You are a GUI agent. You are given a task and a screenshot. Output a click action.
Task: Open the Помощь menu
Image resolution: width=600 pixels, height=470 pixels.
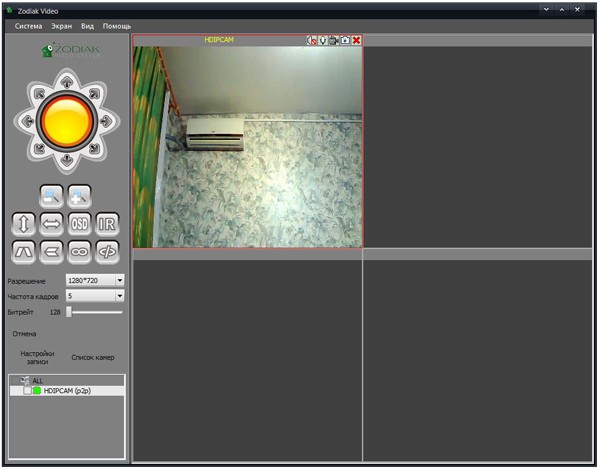coord(116,25)
